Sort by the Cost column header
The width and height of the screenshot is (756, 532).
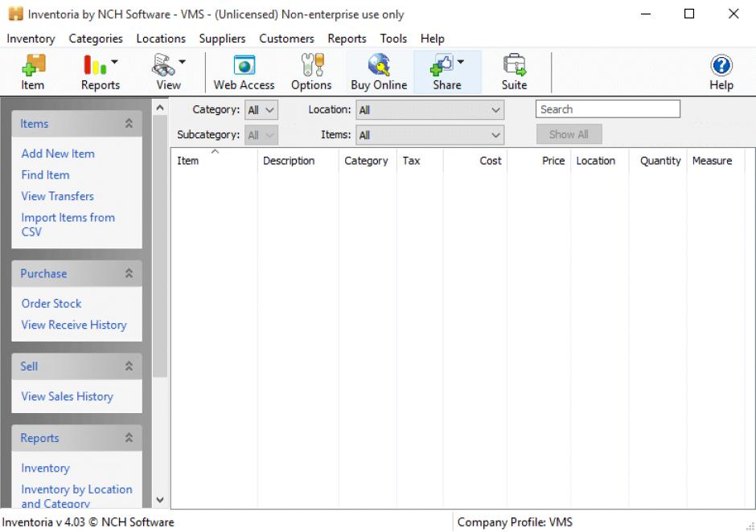pos(475,161)
